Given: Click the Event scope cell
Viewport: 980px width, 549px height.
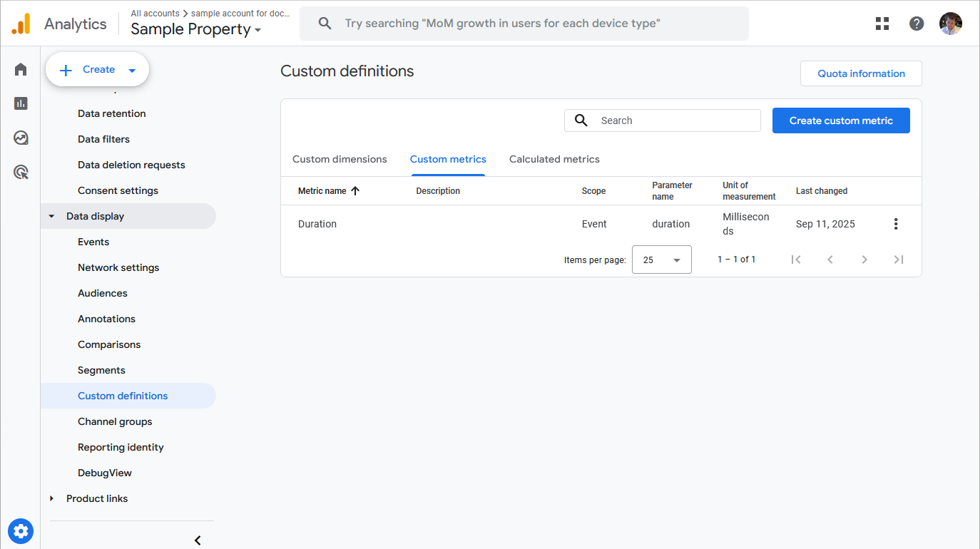Looking at the screenshot, I should [x=594, y=224].
